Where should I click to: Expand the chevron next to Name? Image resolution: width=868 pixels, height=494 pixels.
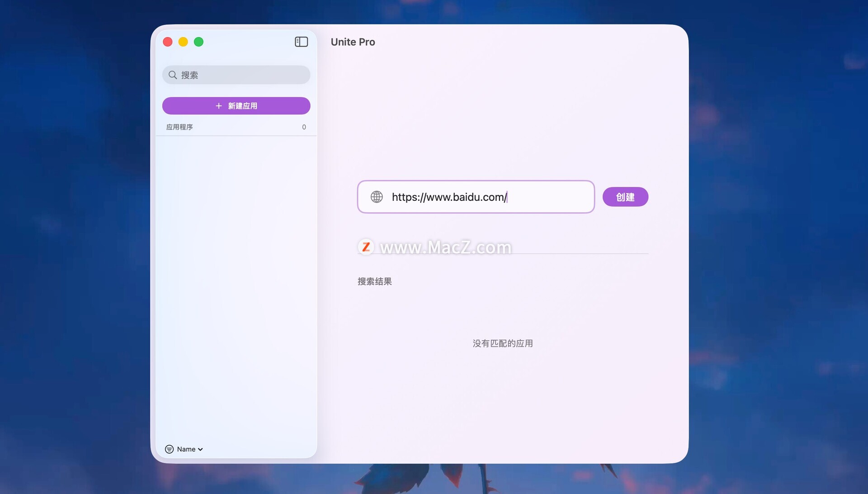[200, 449]
